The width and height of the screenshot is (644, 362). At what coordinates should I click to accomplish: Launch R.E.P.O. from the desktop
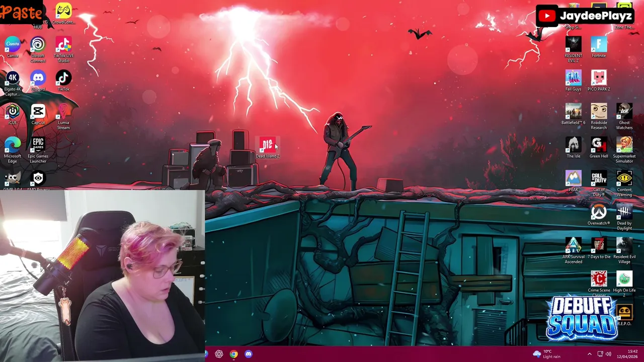pyautogui.click(x=624, y=315)
